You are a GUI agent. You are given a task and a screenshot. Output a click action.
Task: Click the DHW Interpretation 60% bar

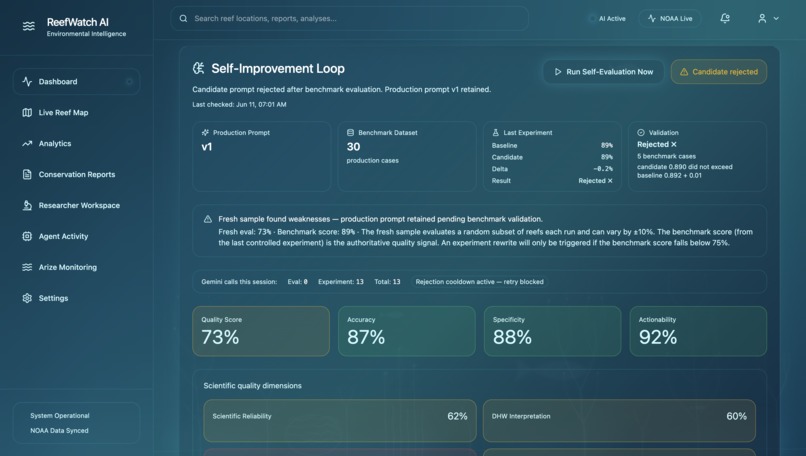619,421
